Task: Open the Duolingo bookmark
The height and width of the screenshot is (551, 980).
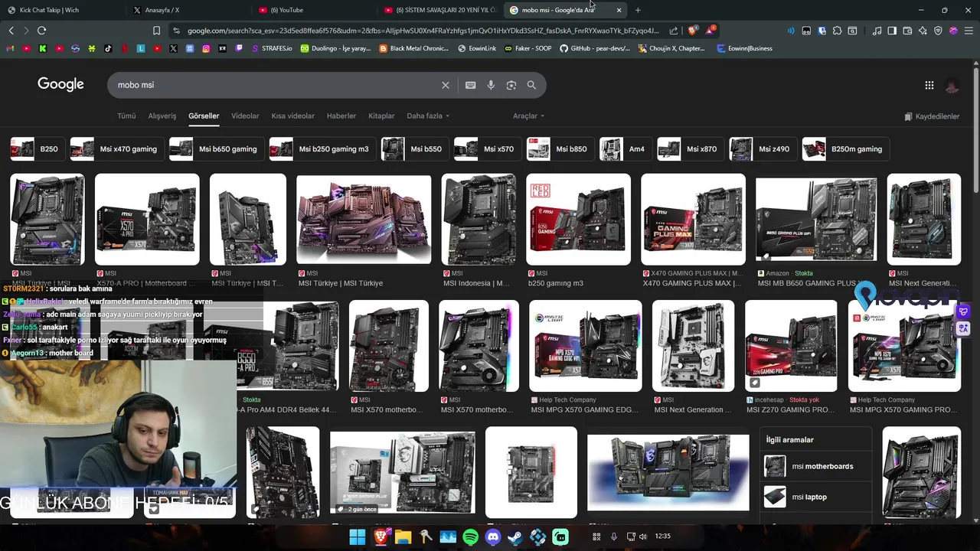Action: 335,48
